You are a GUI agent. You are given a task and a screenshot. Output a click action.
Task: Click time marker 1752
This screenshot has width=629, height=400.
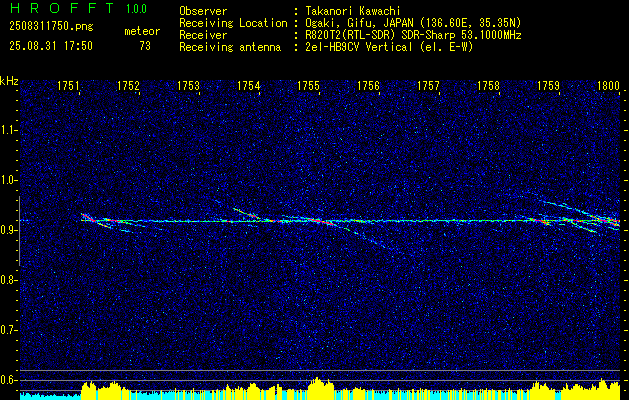pyautogui.click(x=128, y=85)
